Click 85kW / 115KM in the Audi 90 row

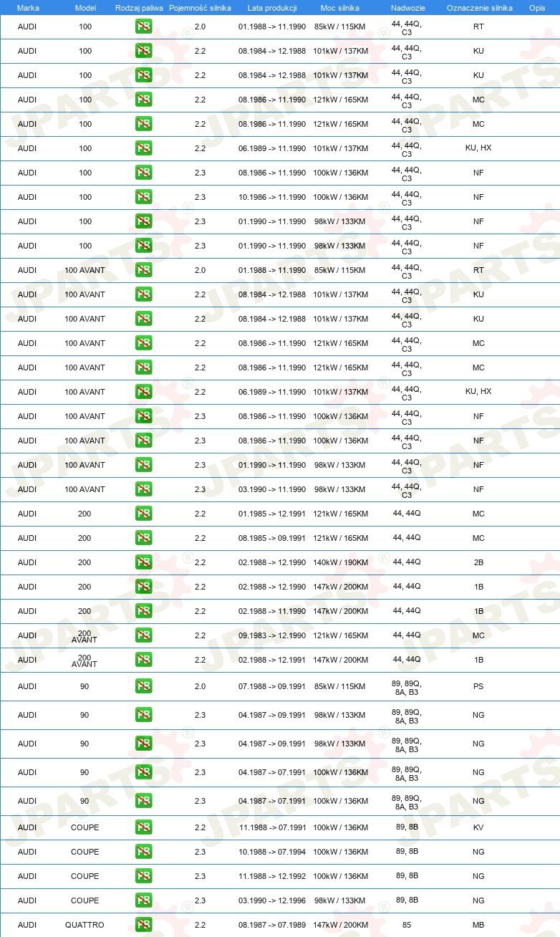[340, 686]
